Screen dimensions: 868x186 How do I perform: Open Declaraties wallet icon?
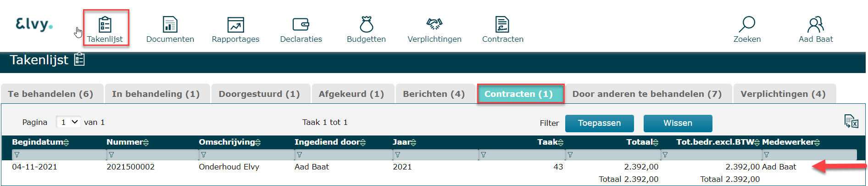[301, 25]
